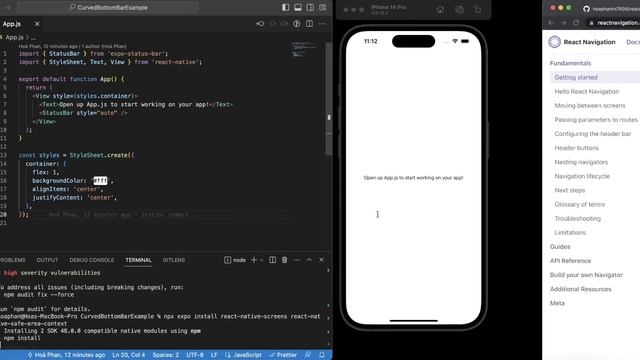Click line number 13 in gutter
Image resolution: width=640 pixels, height=360 pixels.
pyautogui.click(x=4, y=155)
